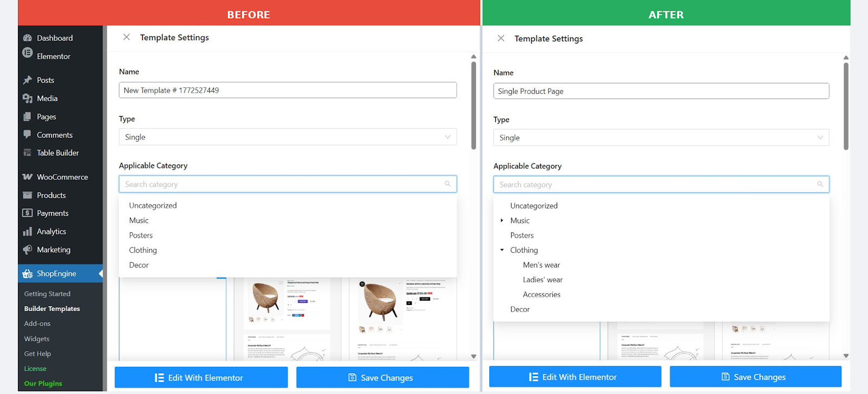Click Edit With Elementor in BEFORE panel
The width and height of the screenshot is (868, 394).
pyautogui.click(x=201, y=378)
